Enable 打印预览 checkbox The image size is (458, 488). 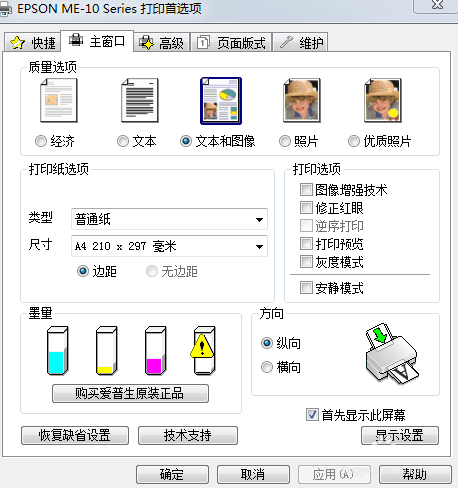tap(306, 244)
